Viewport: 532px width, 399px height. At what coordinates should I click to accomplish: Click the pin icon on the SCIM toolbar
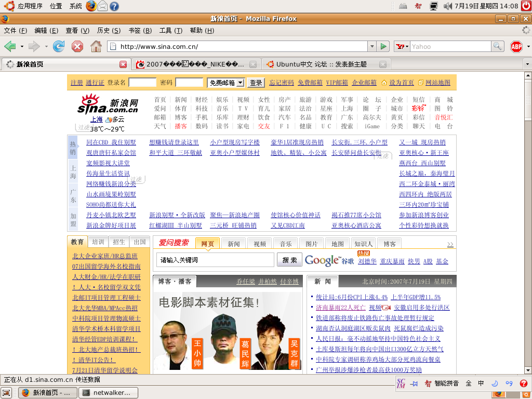(414, 383)
